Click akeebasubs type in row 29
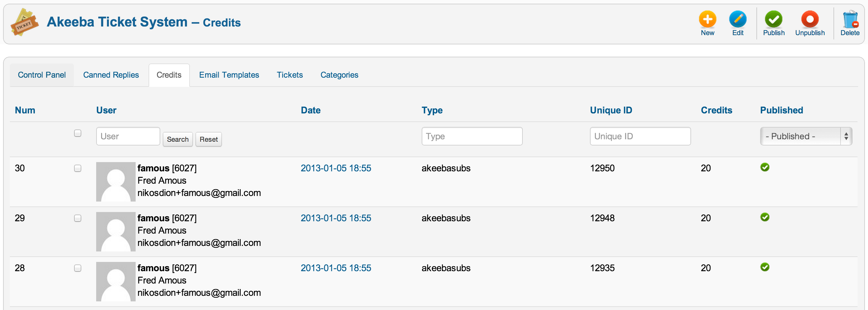This screenshot has width=868, height=310. pyautogui.click(x=446, y=218)
